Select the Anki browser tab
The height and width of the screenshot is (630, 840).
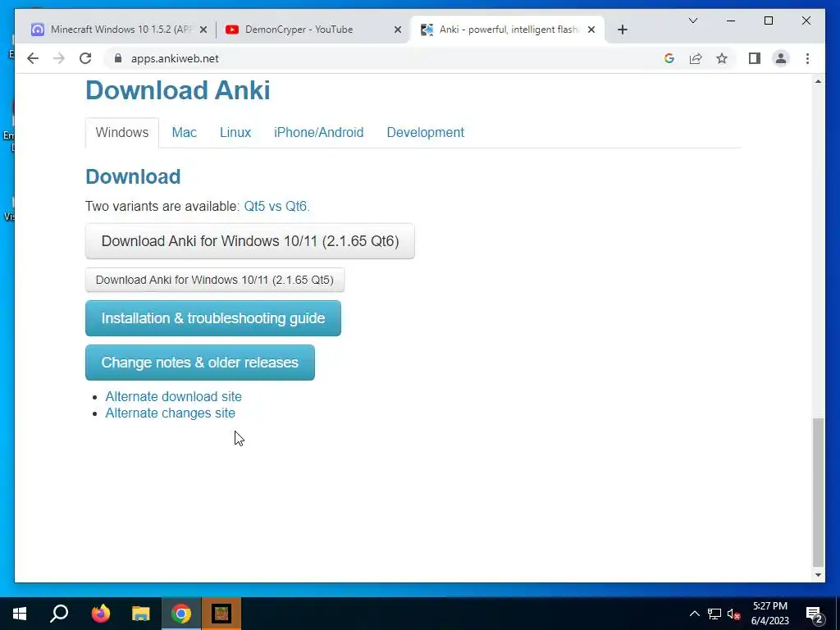(x=507, y=30)
